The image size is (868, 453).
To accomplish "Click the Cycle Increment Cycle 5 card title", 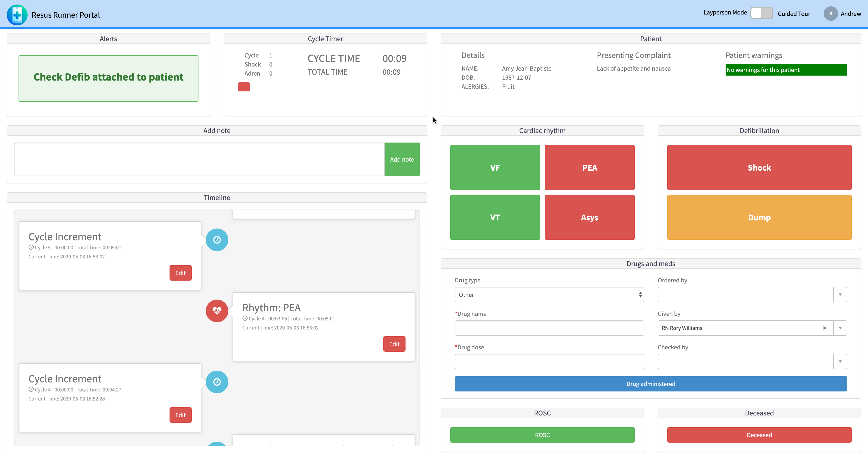I will (x=65, y=236).
